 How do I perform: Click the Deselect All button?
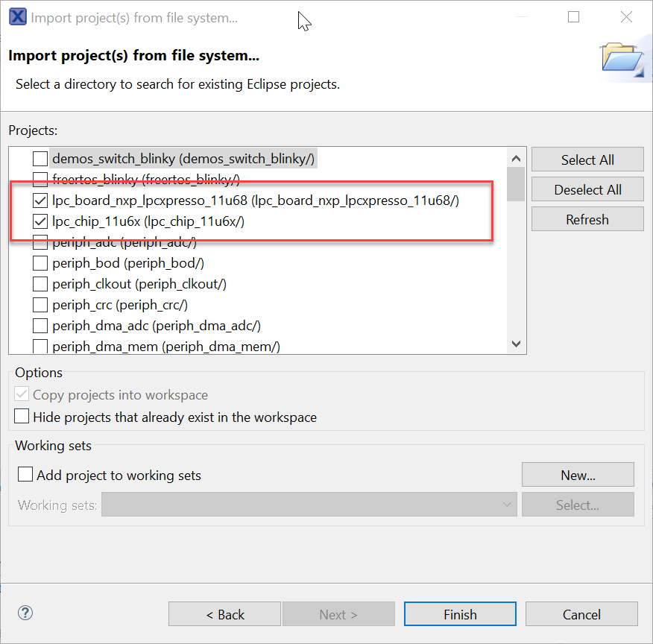point(587,190)
